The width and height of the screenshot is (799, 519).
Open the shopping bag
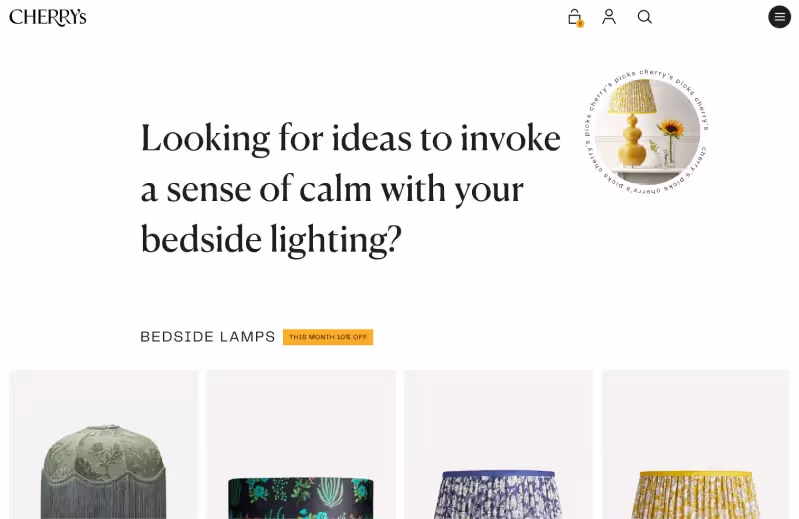tap(574, 16)
